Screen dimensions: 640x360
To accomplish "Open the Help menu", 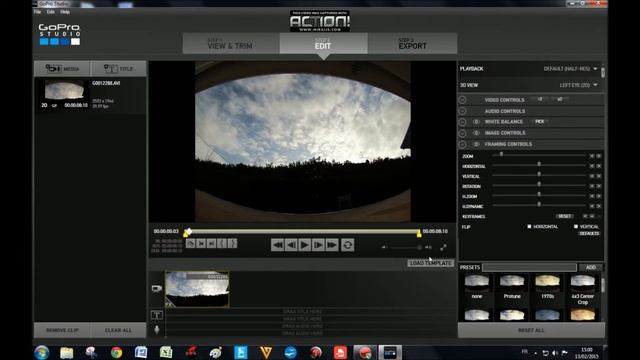I will point(65,12).
